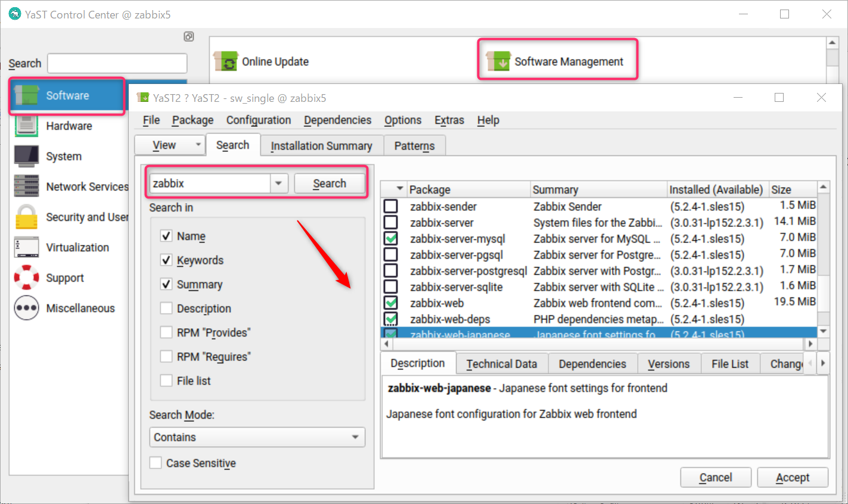Click the Search button next to zabbix

[x=330, y=183]
